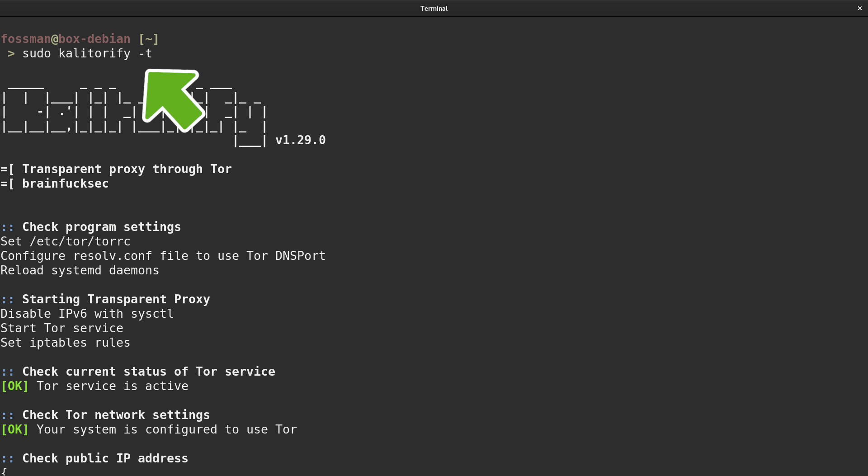Click the green [OK] beside Tor service is active
This screenshot has width=868, height=476.
click(15, 386)
